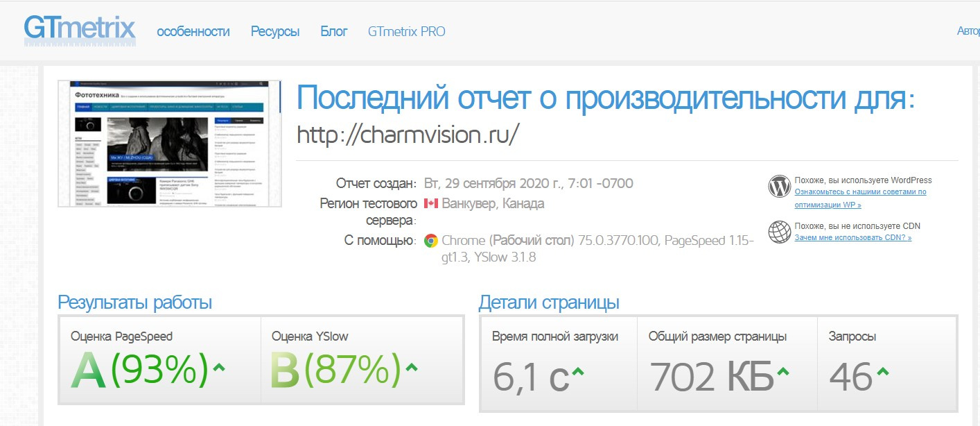The image size is (980, 426).
Task: Open the WordPress optimization tips link
Action: pos(861,198)
